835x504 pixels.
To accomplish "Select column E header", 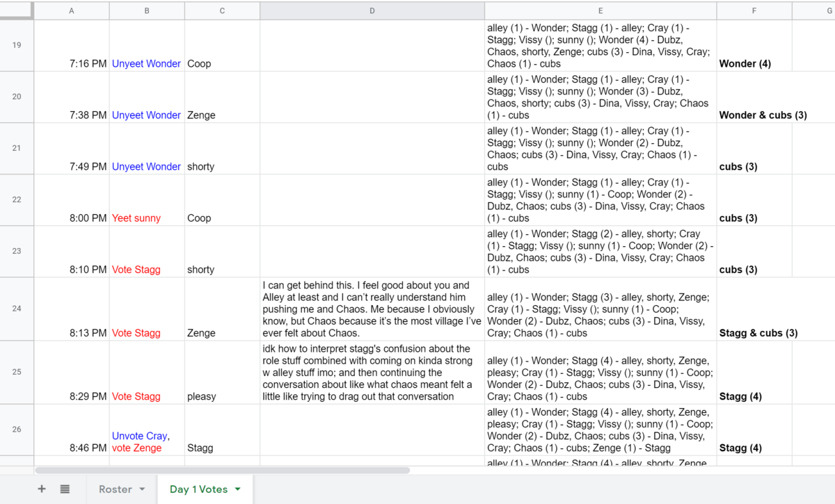I will (600, 10).
